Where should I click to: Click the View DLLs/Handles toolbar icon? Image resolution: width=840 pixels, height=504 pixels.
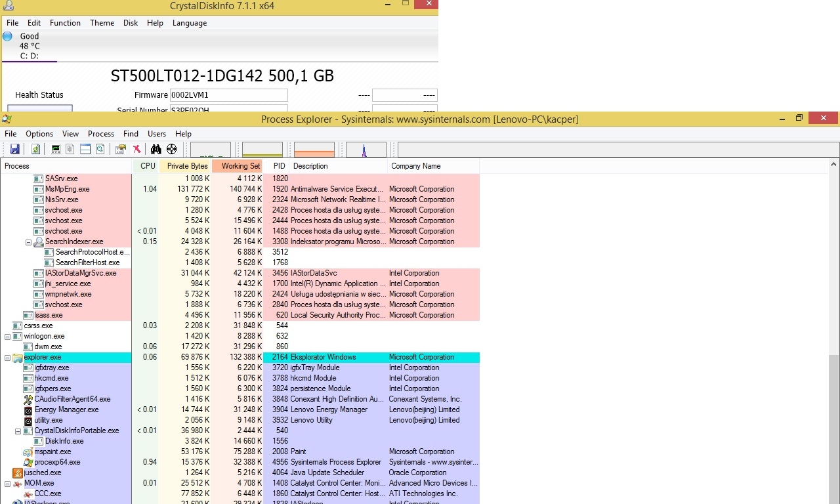(100, 149)
